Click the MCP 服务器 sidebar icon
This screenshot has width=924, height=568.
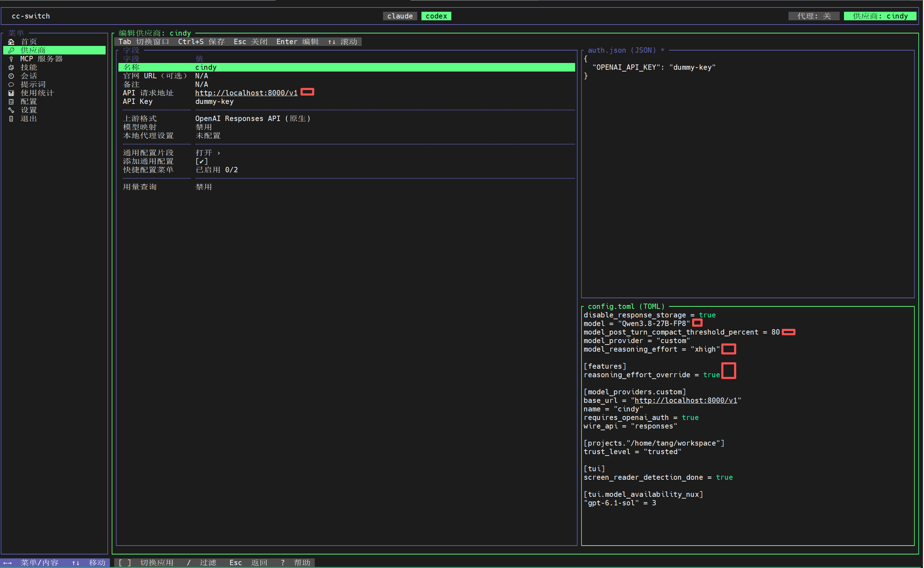coord(11,59)
